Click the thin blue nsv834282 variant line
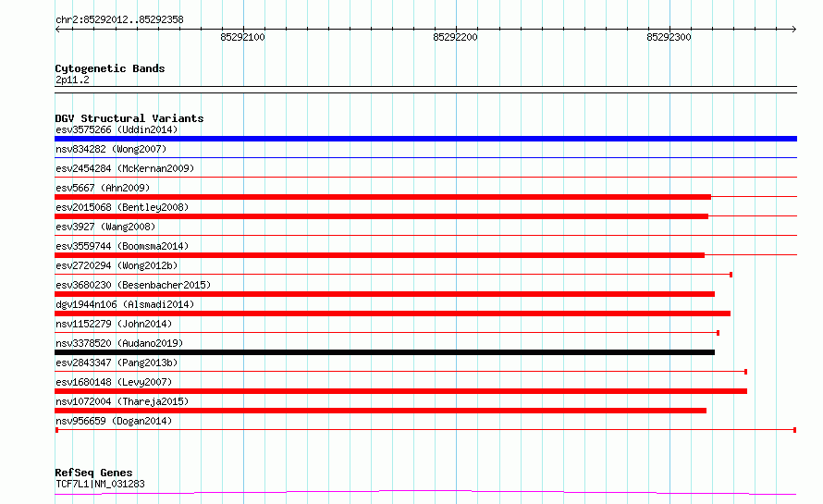Image resolution: width=823 pixels, height=504 pixels. [x=425, y=157]
